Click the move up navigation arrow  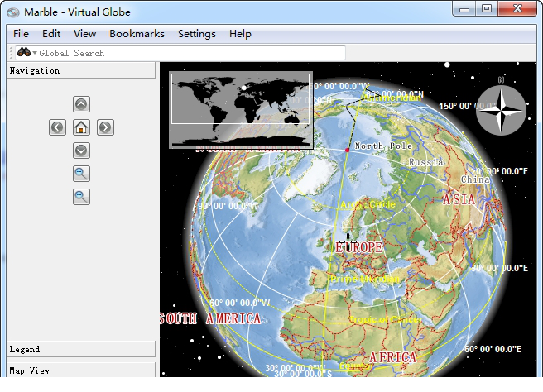[x=81, y=104]
